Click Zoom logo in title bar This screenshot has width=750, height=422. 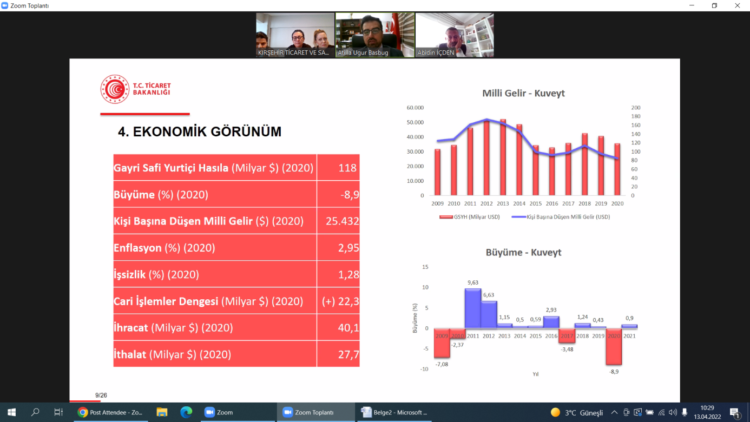pyautogui.click(x=5, y=6)
